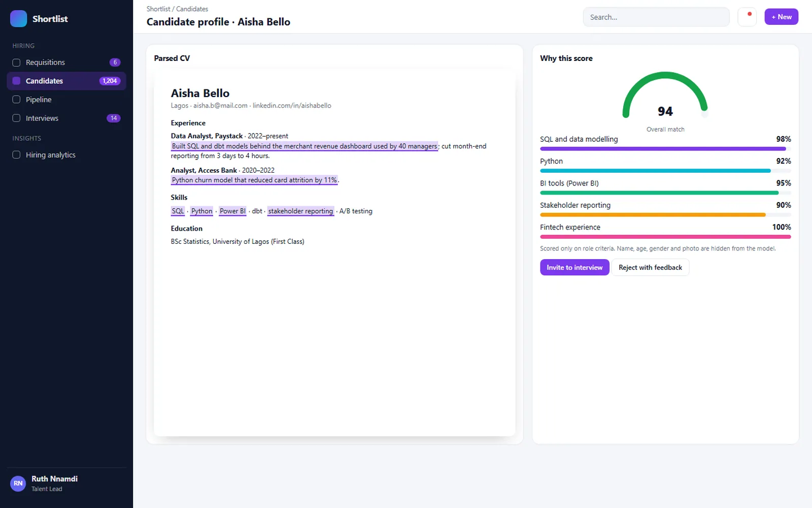
Task: Click the Requisitions sidebar icon
Action: (16, 62)
